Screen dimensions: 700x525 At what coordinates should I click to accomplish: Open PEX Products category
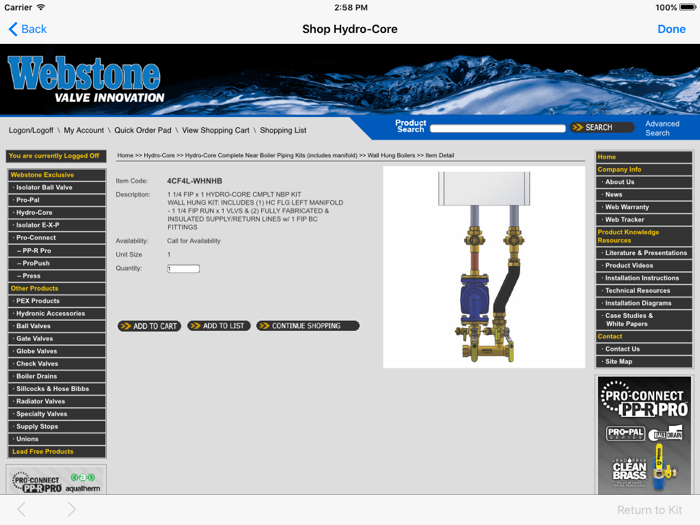pyautogui.click(x=57, y=301)
